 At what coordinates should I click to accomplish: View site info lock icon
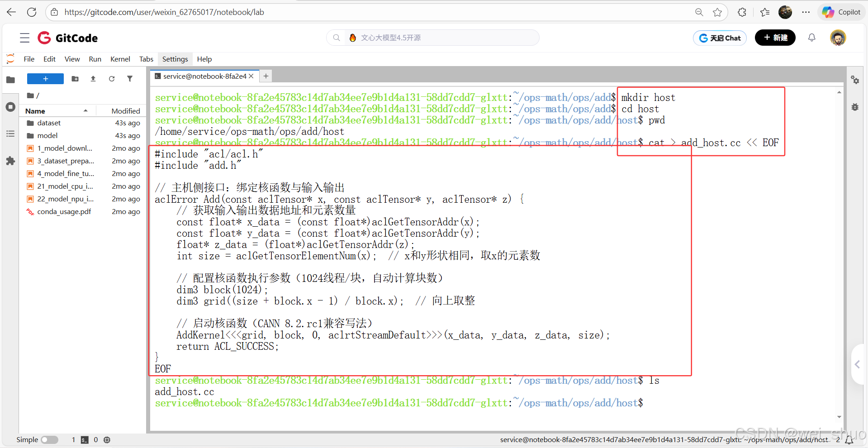(54, 12)
